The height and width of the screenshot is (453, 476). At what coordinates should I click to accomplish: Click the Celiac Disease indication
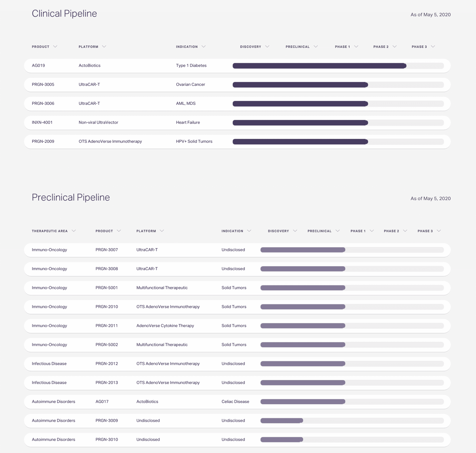point(235,402)
